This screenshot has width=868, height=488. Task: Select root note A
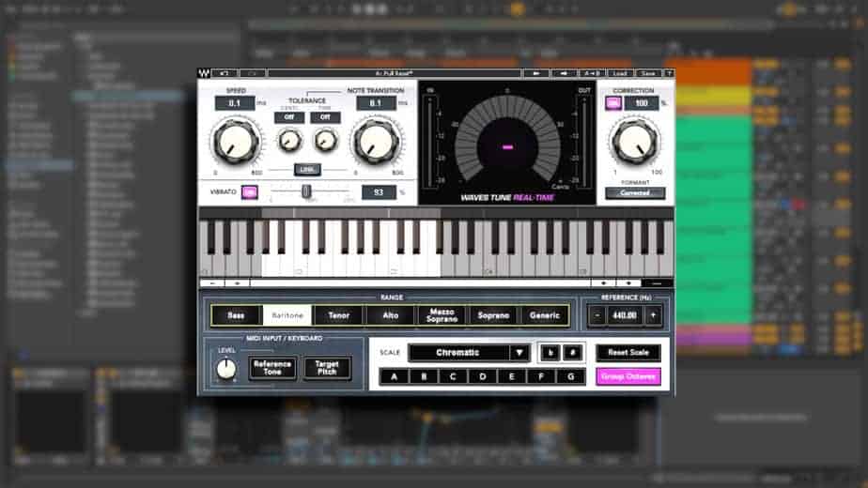pos(395,376)
